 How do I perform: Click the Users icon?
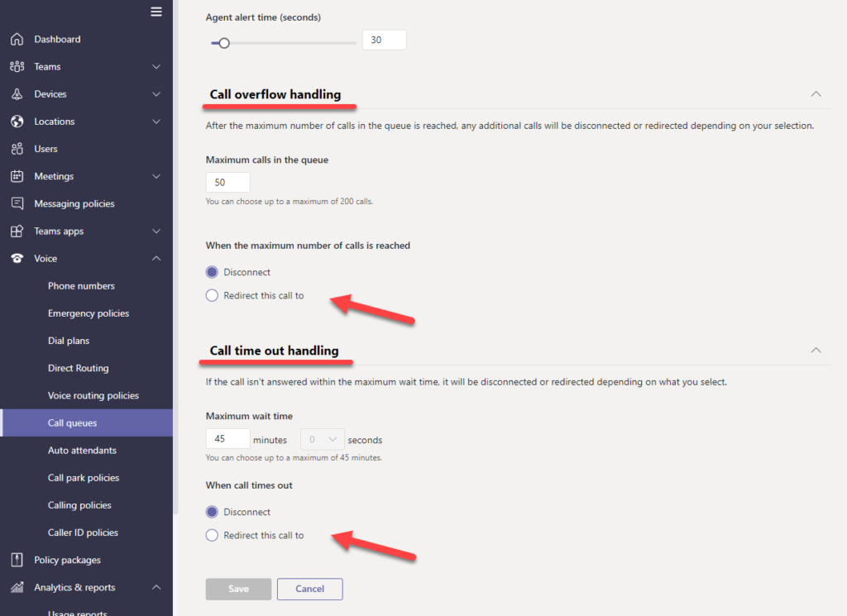(17, 149)
